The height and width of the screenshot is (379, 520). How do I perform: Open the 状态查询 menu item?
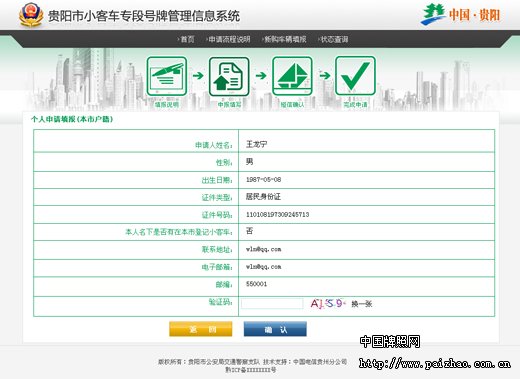click(x=333, y=39)
